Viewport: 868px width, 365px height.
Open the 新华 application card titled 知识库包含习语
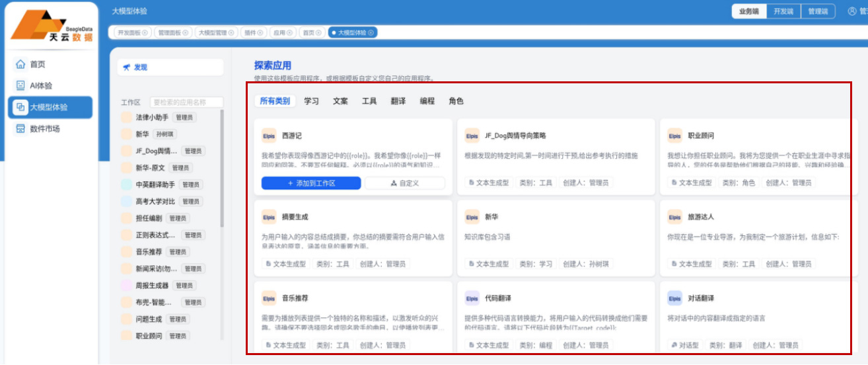pos(556,238)
